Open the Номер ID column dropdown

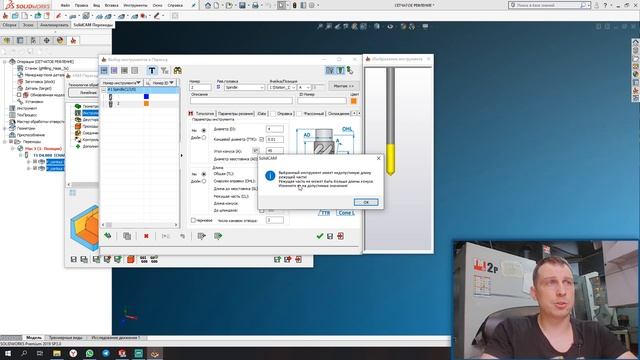coord(171,82)
